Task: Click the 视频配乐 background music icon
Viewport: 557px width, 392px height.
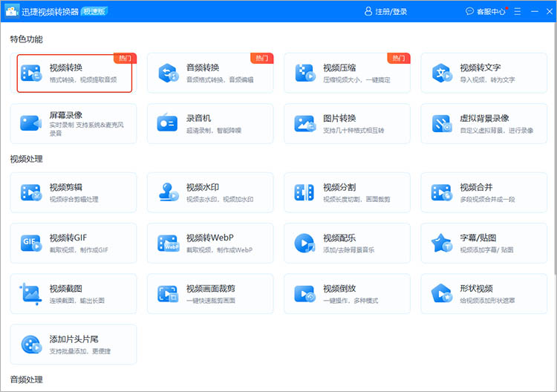Action: [x=304, y=243]
